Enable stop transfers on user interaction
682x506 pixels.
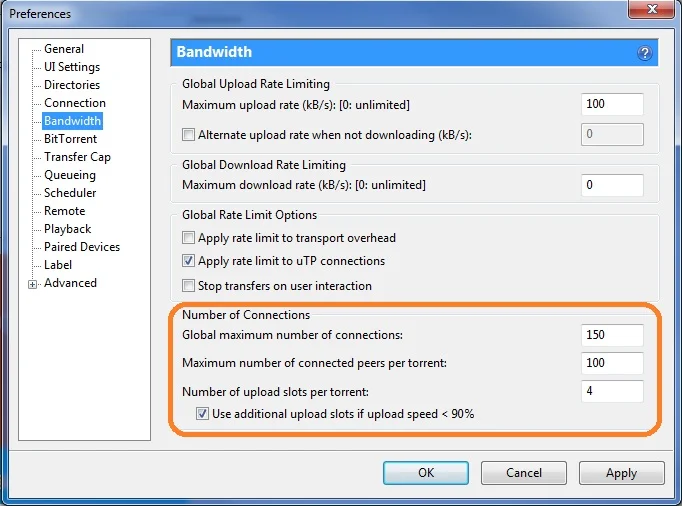189,286
